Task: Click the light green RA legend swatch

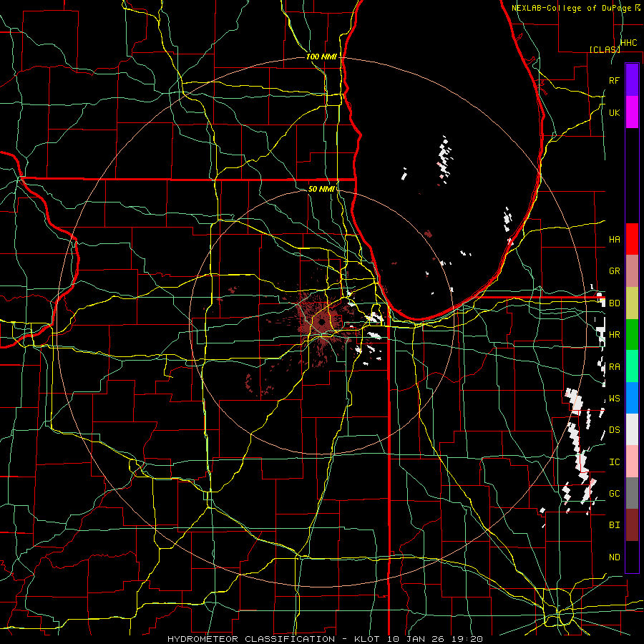Action: click(x=632, y=366)
